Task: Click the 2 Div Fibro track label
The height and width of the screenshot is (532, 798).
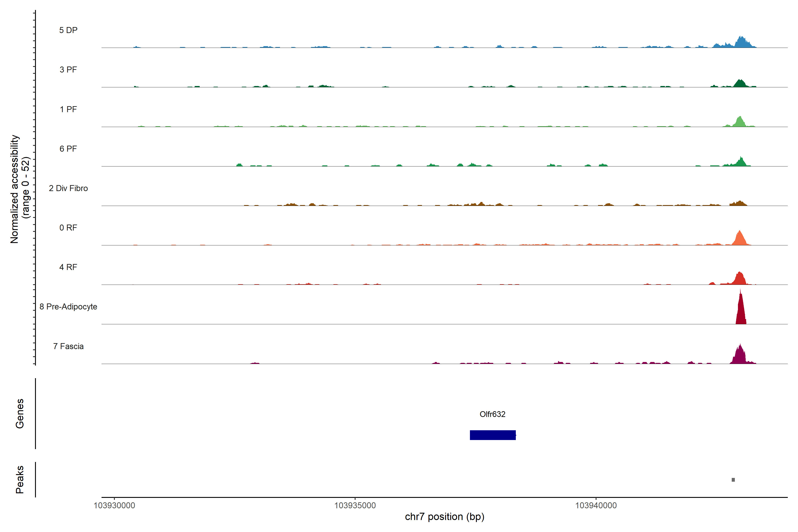Action: [68, 188]
